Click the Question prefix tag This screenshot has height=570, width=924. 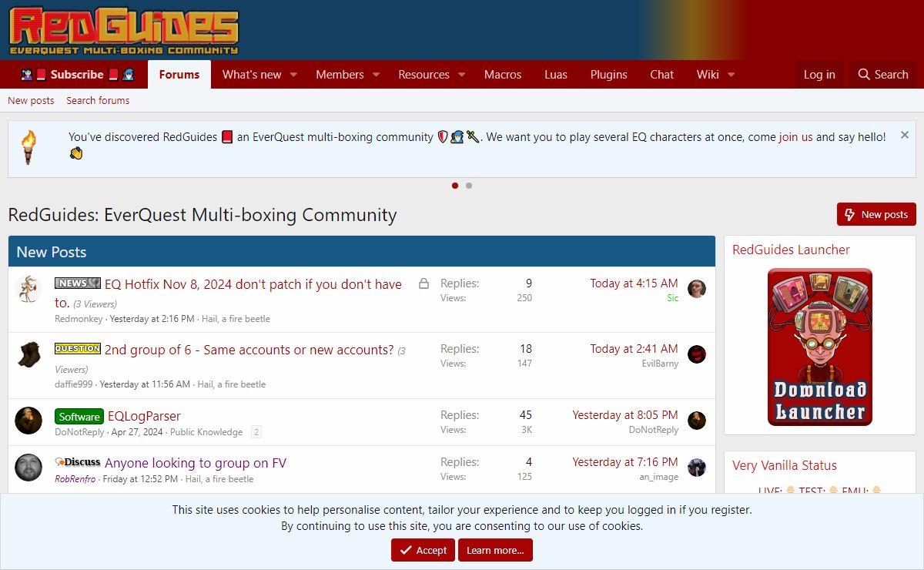click(78, 349)
